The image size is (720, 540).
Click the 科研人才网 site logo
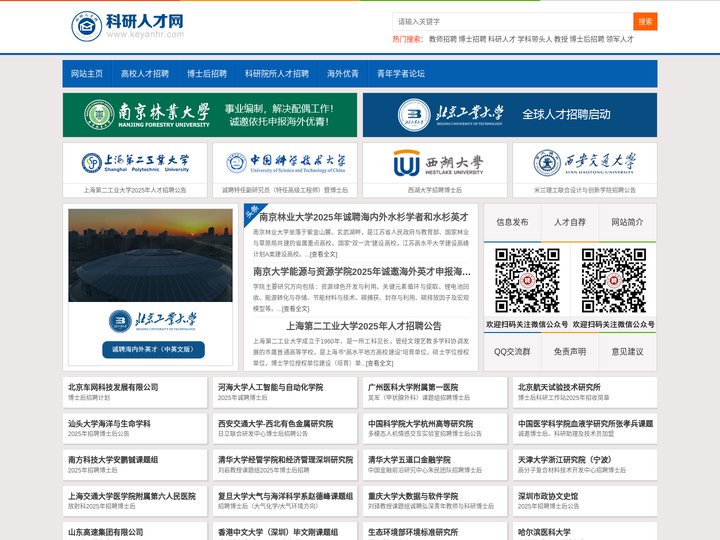[128, 26]
